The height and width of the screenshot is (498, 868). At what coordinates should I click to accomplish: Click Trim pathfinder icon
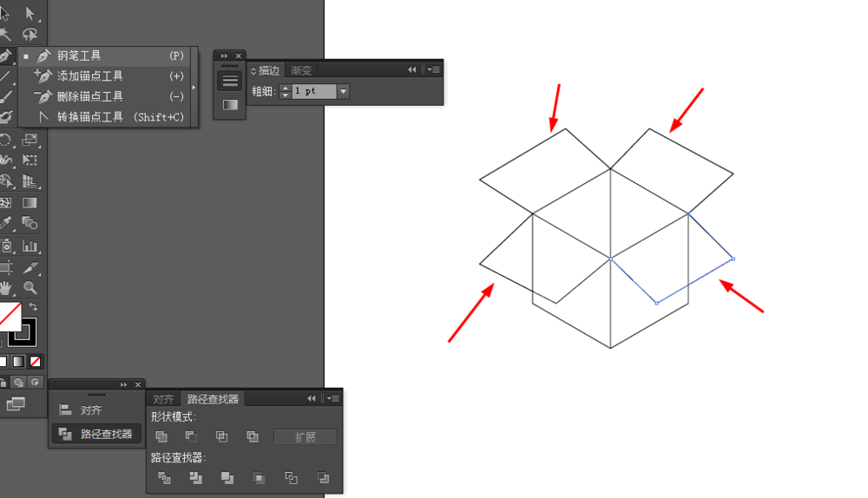click(x=195, y=477)
